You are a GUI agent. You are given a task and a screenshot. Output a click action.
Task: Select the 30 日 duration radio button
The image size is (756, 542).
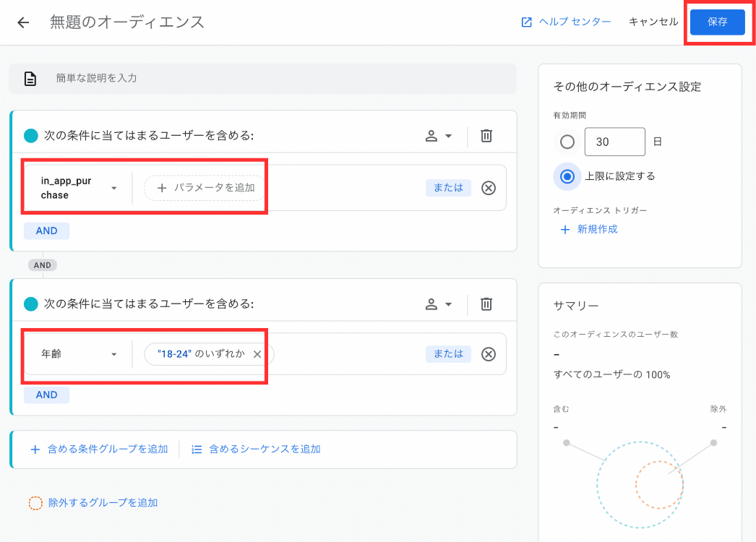pyautogui.click(x=567, y=142)
